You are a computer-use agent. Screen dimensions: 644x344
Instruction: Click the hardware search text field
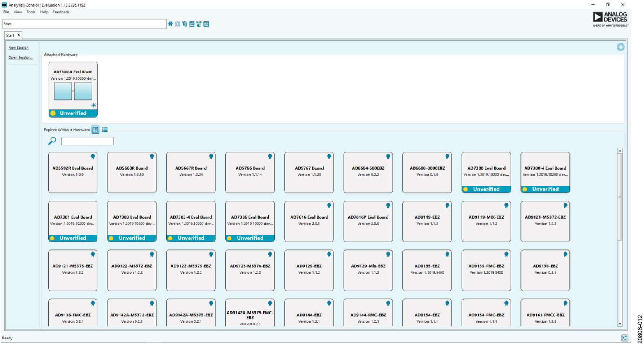88,141
